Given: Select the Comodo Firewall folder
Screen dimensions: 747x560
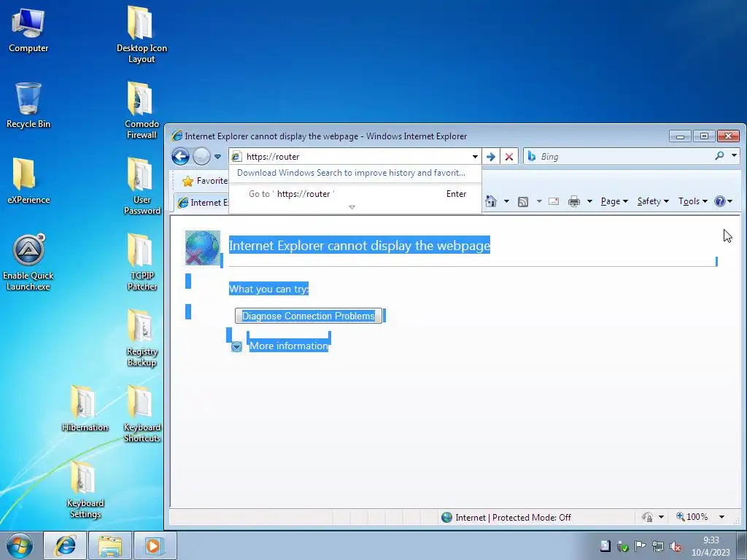Looking at the screenshot, I should (x=142, y=111).
